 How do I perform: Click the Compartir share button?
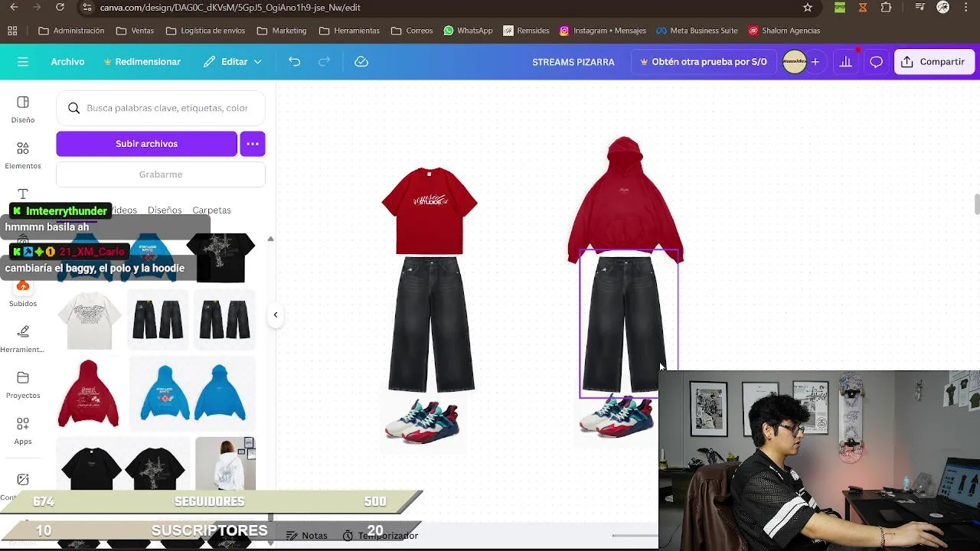[x=933, y=62]
